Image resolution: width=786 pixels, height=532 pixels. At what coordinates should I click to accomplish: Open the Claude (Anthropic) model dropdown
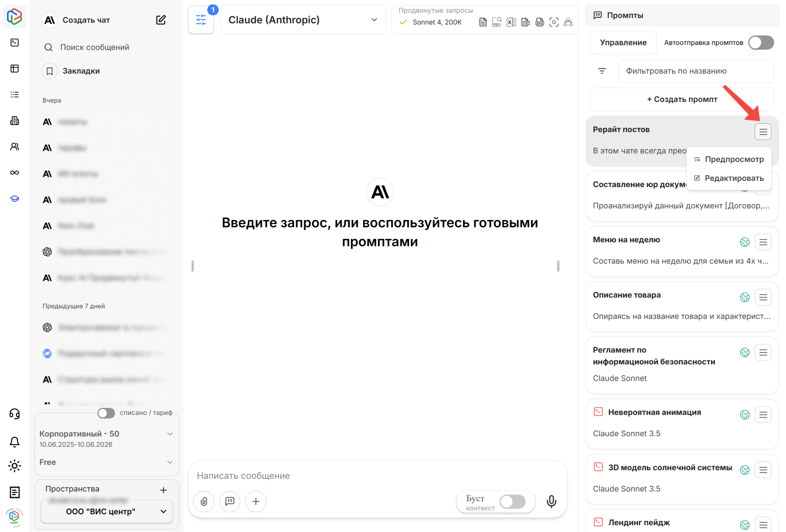pyautogui.click(x=304, y=20)
